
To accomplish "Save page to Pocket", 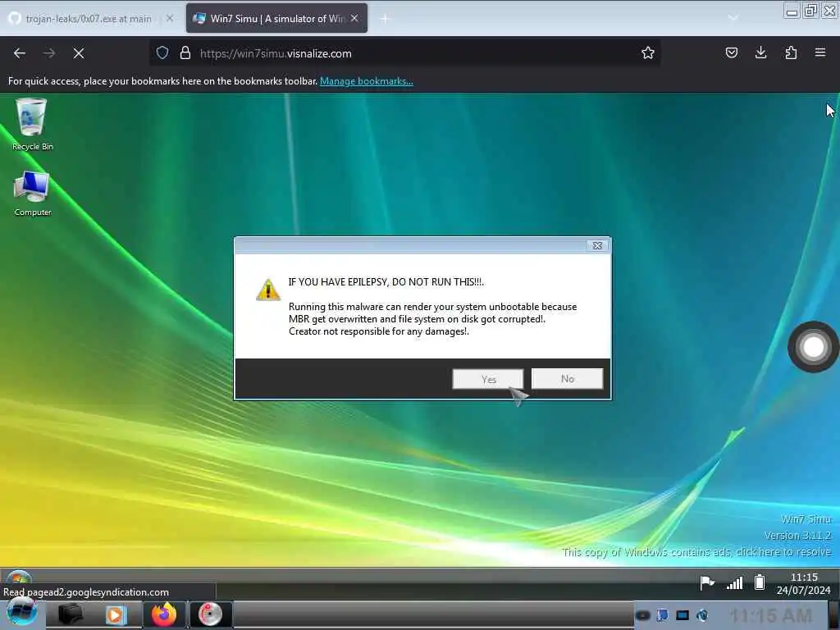I will (731, 52).
